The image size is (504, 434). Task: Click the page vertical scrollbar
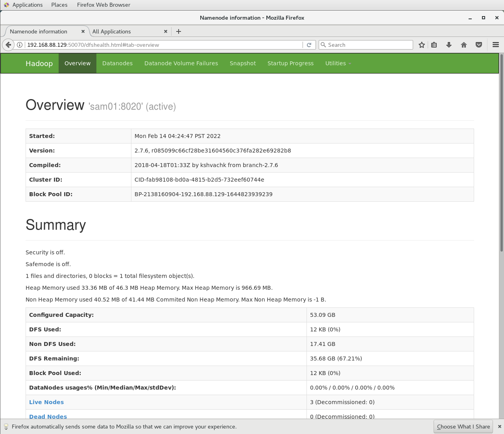[502, 153]
